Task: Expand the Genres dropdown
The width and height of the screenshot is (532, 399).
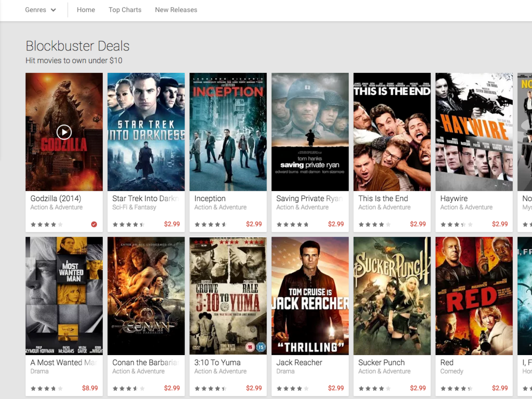Action: tap(40, 10)
